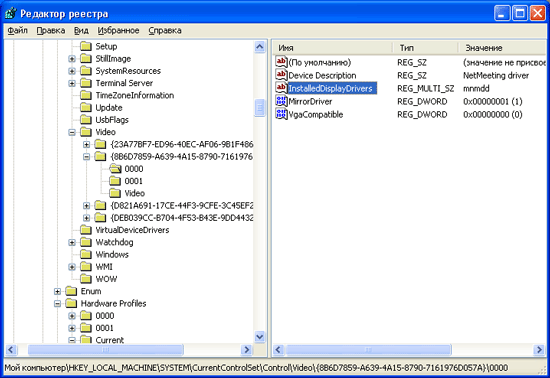The image size is (550, 378).
Task: Sort by the Имя column header
Action: point(333,48)
